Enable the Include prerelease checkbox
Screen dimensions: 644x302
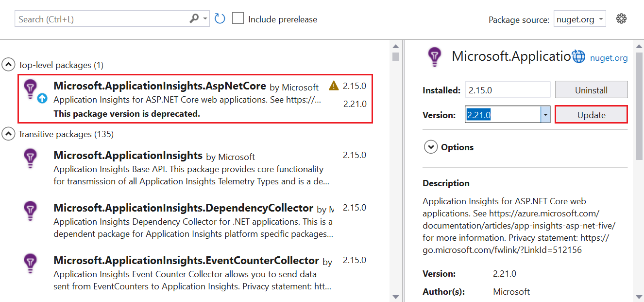(237, 18)
